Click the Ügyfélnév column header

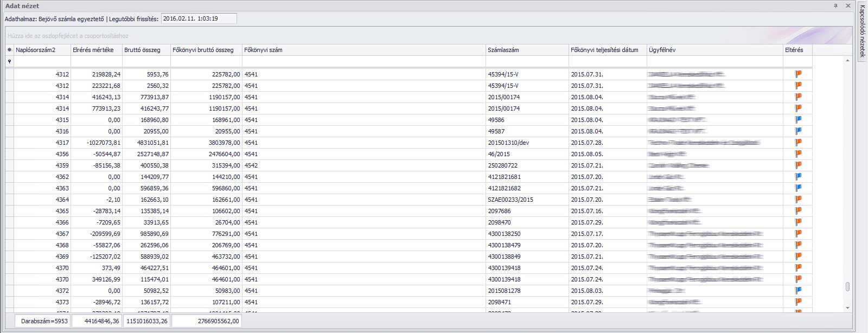[x=714, y=50]
